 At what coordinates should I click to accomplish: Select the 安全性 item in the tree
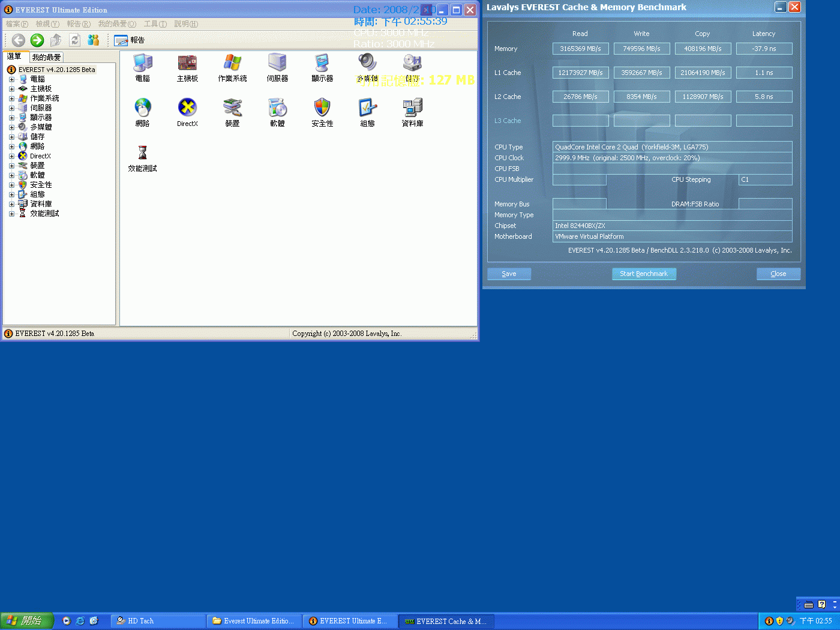click(x=41, y=185)
